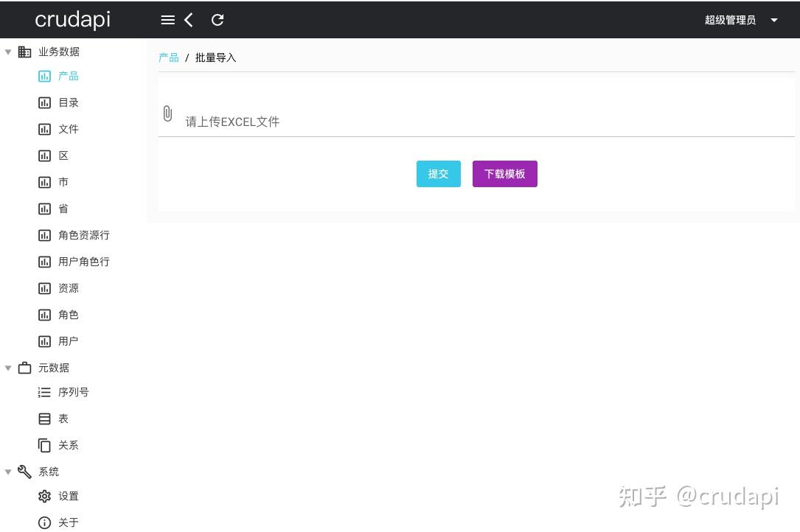Open 关于 via the info icon
Viewport: 800px width, 532px height.
click(44, 522)
